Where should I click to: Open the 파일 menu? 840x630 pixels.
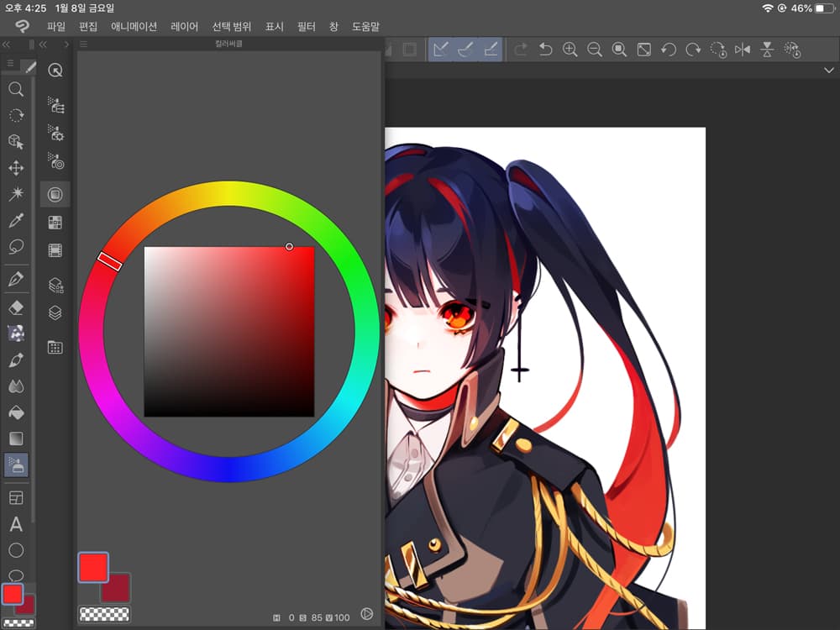56,27
